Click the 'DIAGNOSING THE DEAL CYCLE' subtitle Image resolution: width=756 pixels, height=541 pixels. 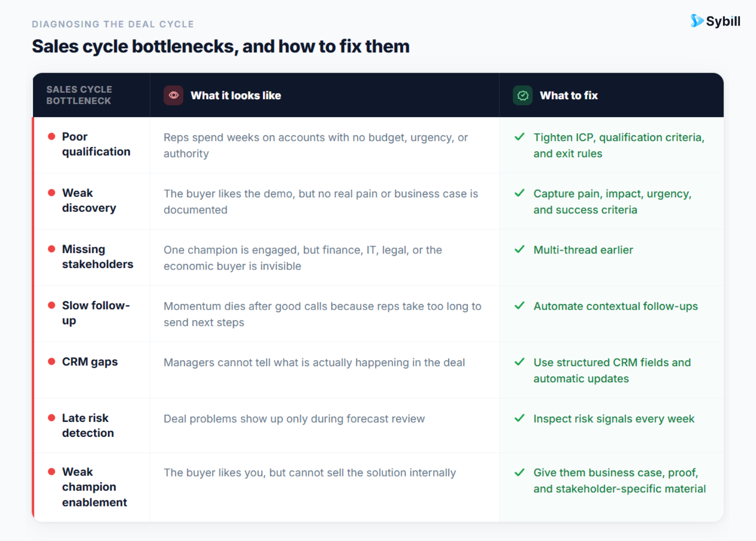(113, 24)
